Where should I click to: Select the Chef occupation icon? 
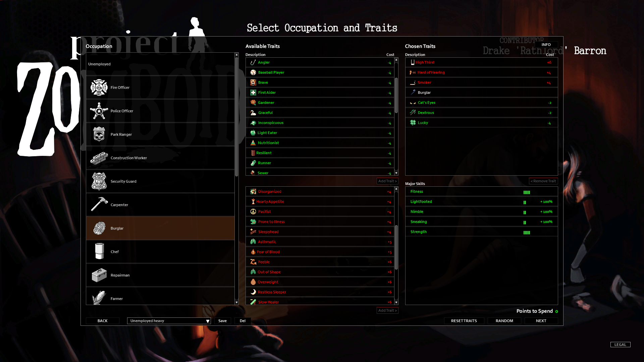[98, 251]
